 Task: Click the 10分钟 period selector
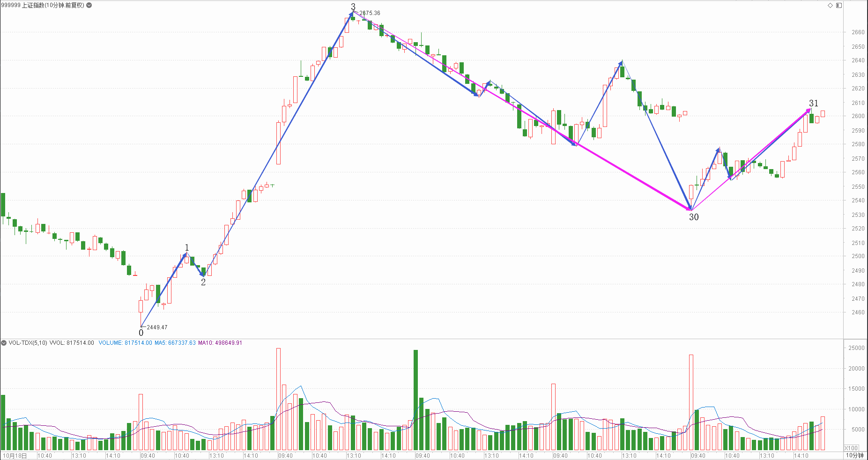[854, 455]
